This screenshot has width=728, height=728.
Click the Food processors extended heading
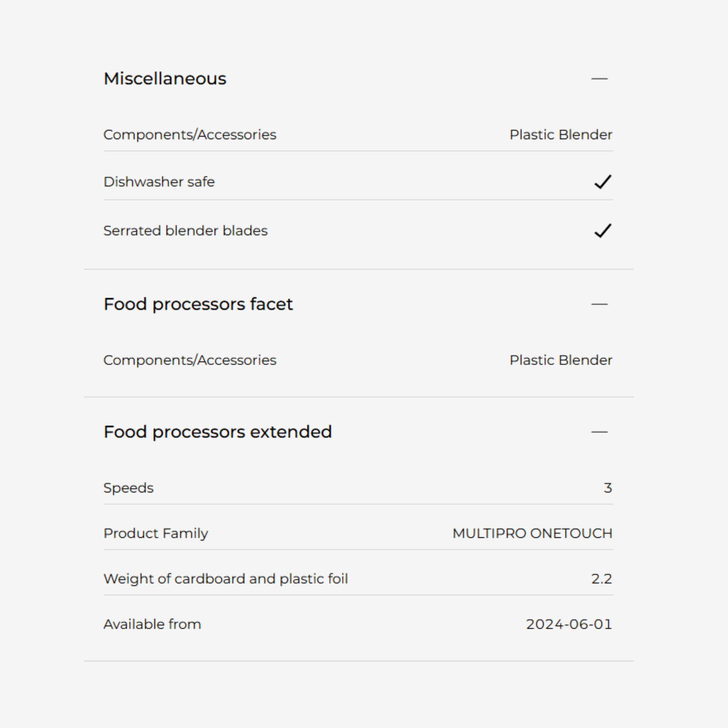coord(218,432)
